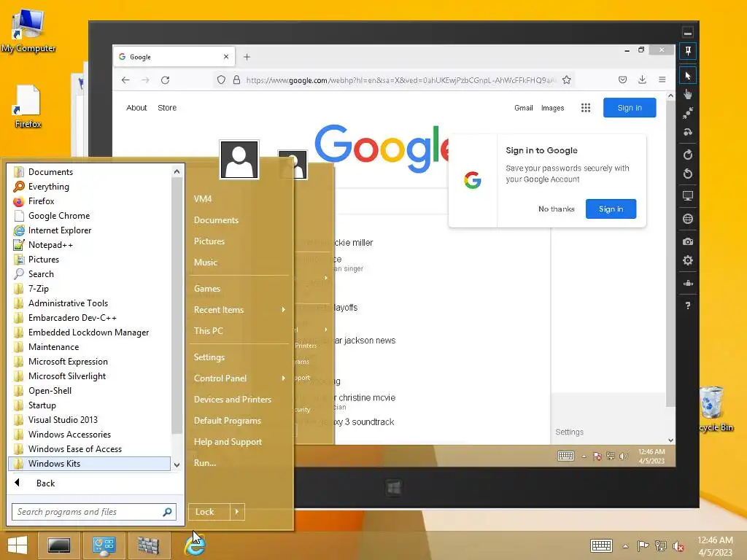This screenshot has width=747, height=560.
Task: Click the Gmail link on Google page
Action: [x=524, y=108]
